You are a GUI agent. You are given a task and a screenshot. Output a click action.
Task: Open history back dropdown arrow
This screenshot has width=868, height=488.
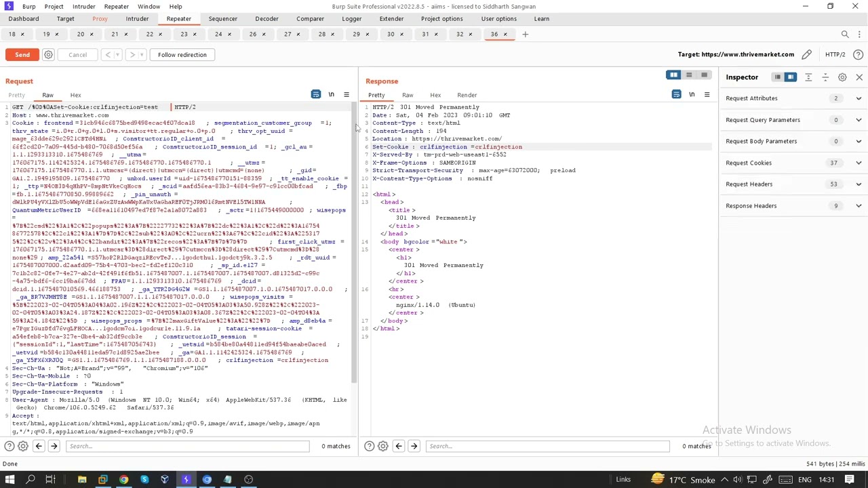117,55
